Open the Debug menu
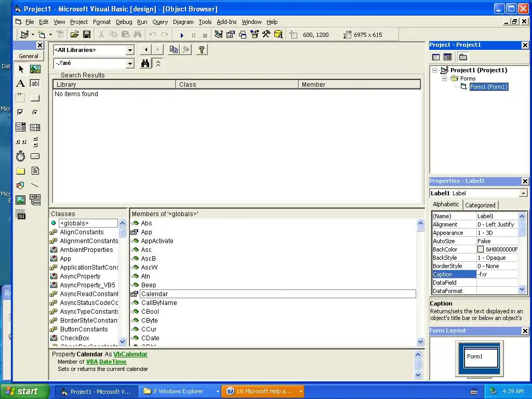This screenshot has width=532, height=399. coord(124,22)
